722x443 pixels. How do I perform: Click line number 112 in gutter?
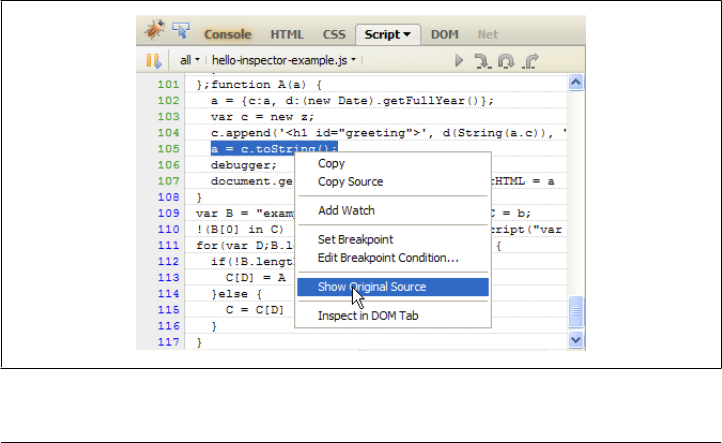coord(168,262)
